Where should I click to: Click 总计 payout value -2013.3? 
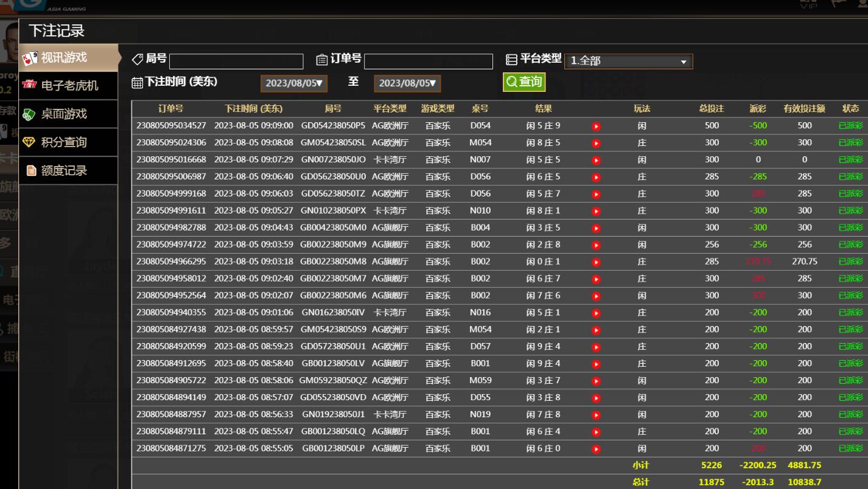(758, 482)
